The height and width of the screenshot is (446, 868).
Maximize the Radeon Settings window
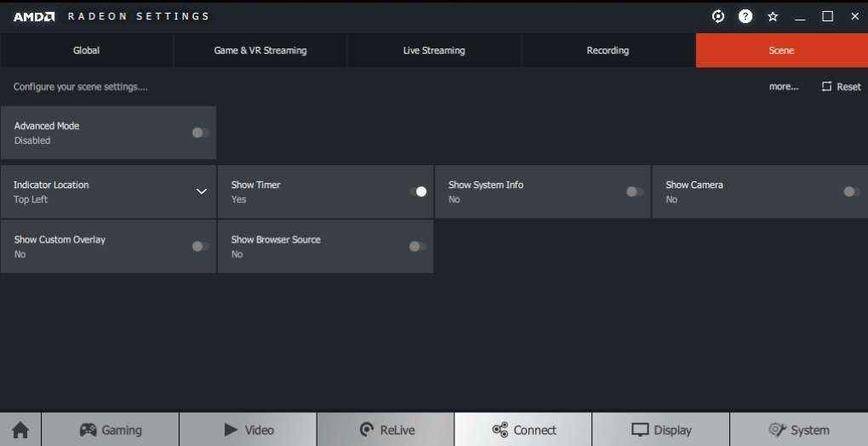828,17
